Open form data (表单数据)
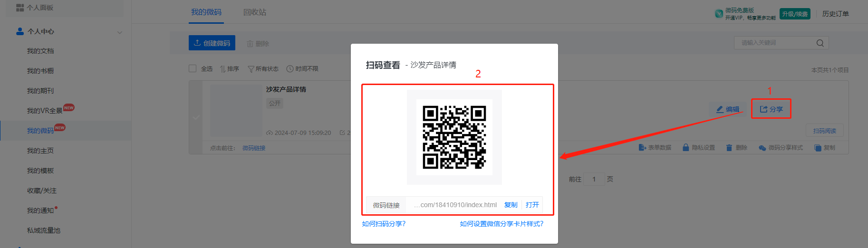 click(x=655, y=148)
